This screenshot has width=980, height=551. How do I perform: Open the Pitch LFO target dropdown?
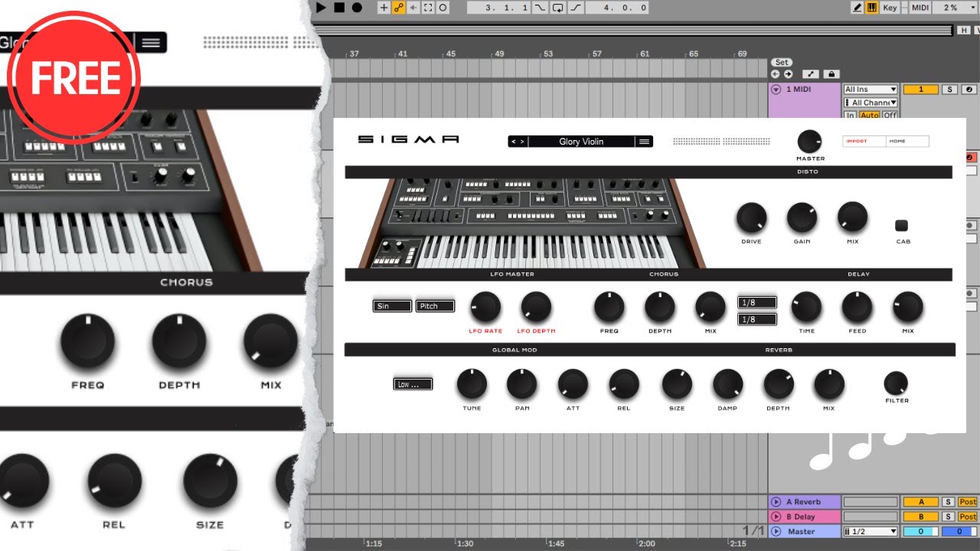click(435, 306)
